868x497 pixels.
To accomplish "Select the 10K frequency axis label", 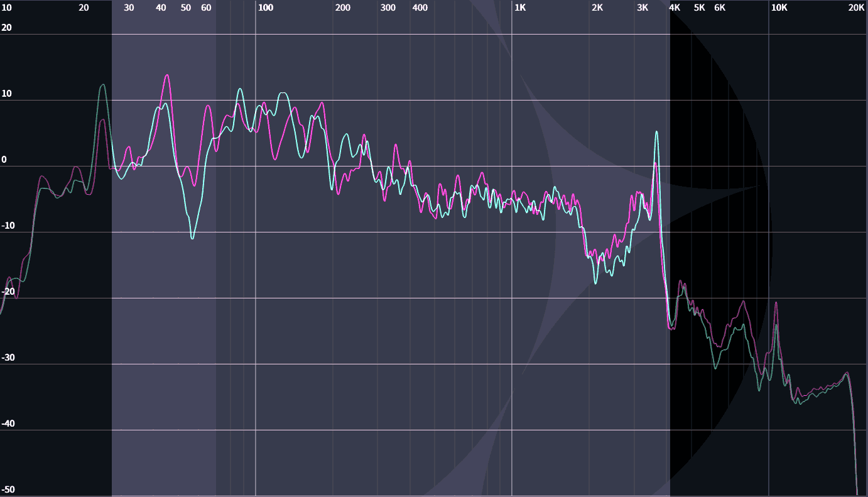I will (779, 8).
